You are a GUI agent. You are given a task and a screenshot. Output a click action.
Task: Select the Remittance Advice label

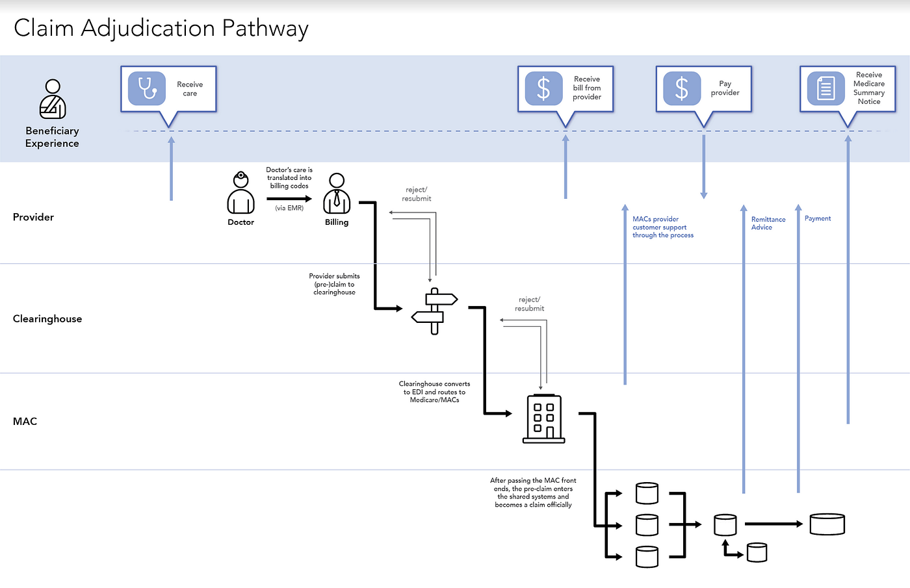point(768,223)
